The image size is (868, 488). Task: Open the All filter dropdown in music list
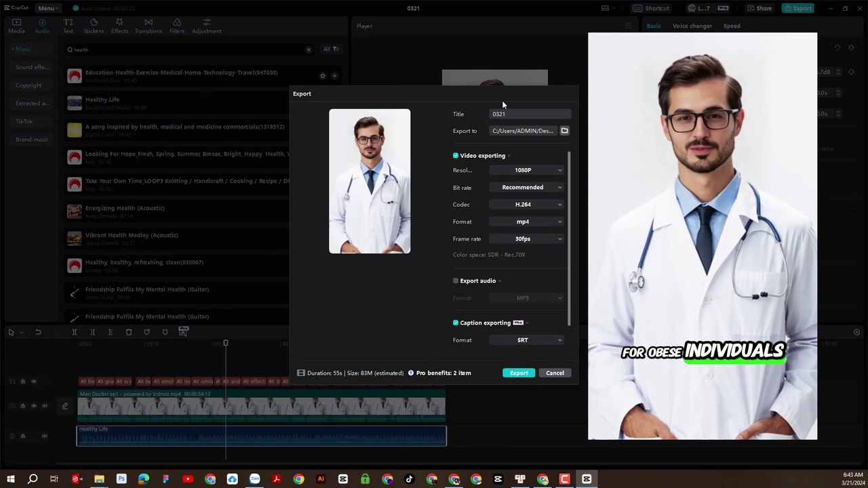click(x=330, y=49)
